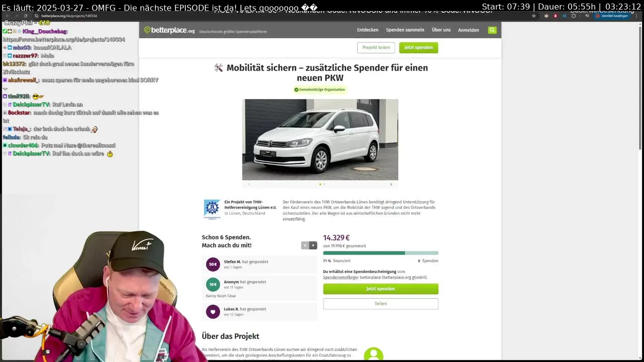Click the amount text 14.329 €
The image size is (644, 362).
click(x=336, y=238)
